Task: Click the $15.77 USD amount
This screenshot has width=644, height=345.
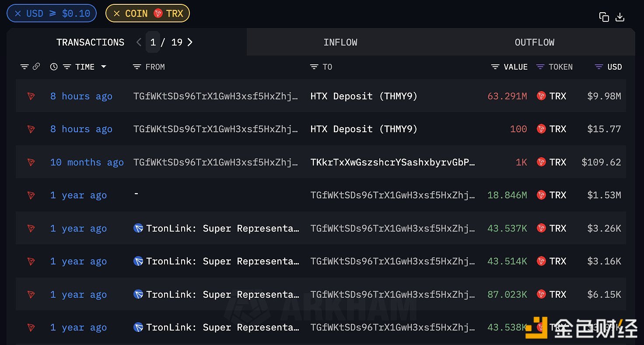Action: [604, 129]
